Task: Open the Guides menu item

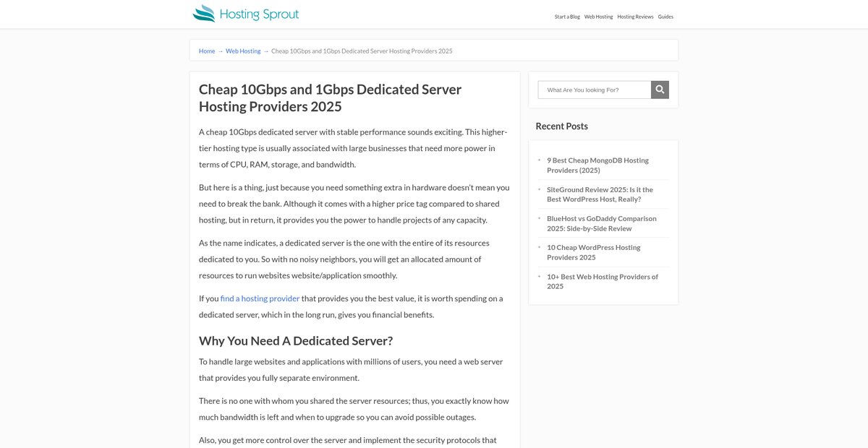Action: 665,17
